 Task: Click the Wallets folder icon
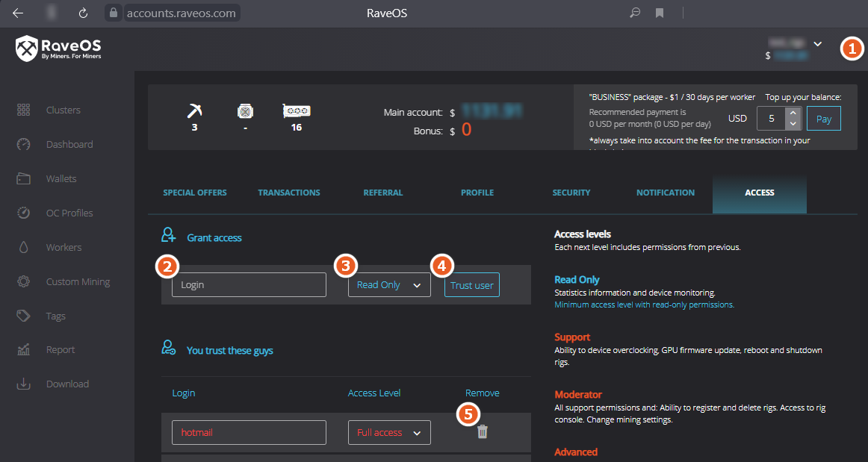pos(23,178)
